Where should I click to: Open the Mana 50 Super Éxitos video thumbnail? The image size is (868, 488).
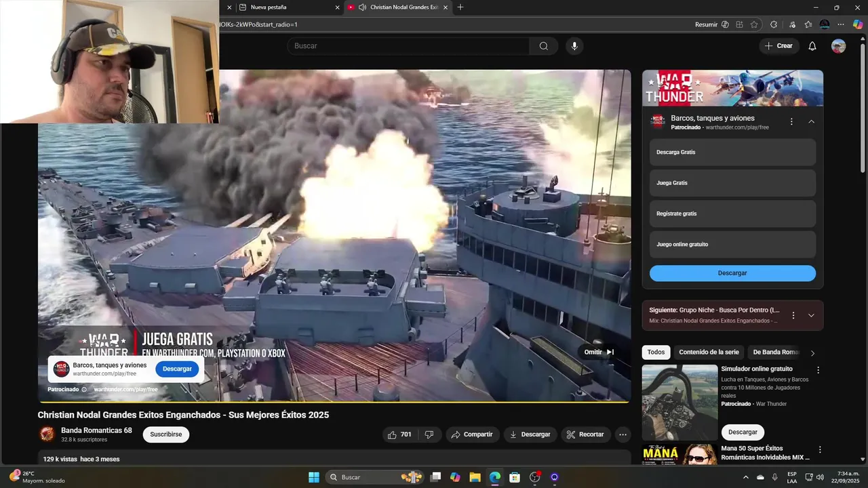(x=679, y=454)
